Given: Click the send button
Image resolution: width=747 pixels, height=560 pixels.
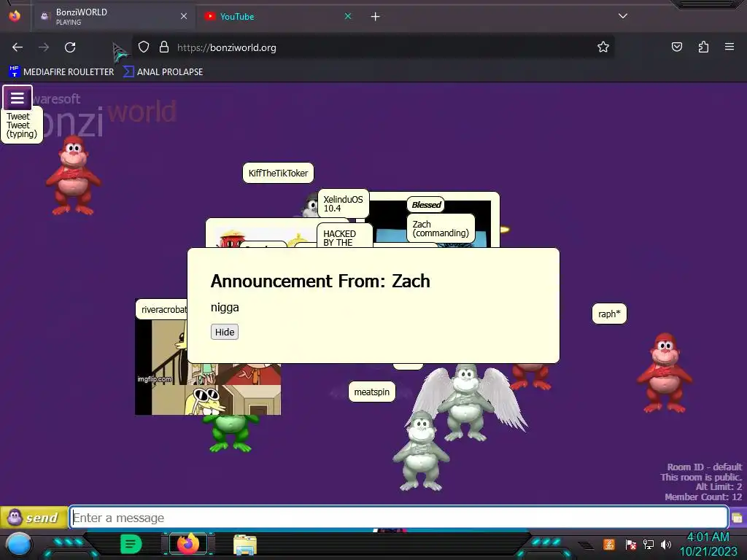Looking at the screenshot, I should [x=34, y=518].
